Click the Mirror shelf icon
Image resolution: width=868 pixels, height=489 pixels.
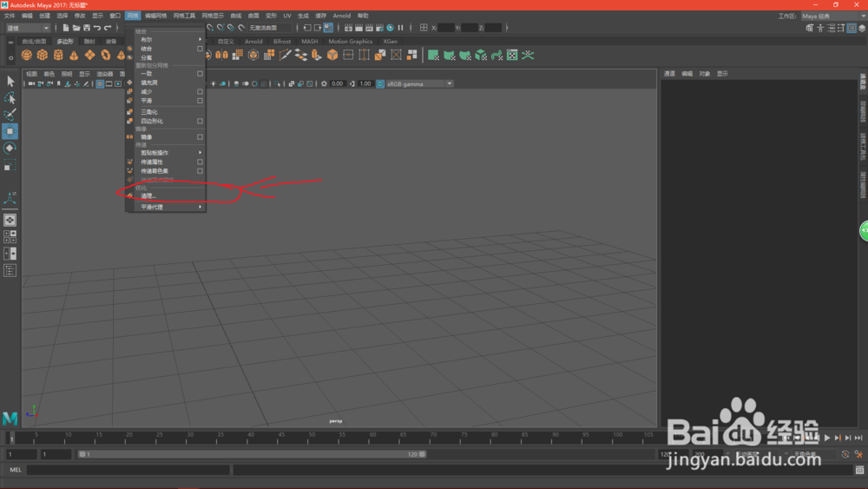tap(221, 55)
